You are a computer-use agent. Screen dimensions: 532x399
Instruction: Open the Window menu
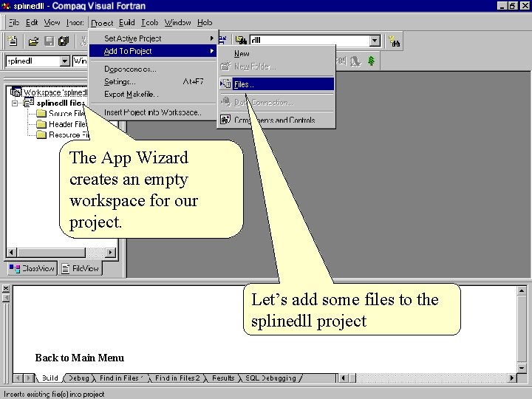tap(177, 22)
